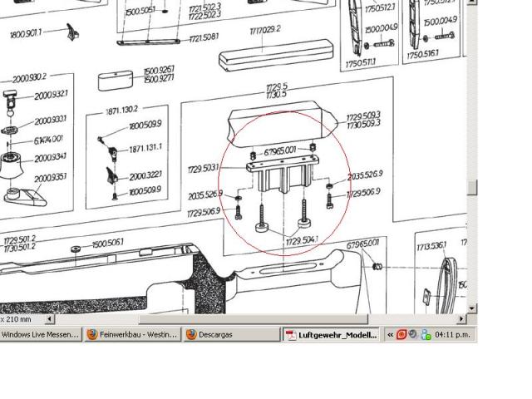
Task: Click the vertical scrollbar thumb
Action: point(472,187)
